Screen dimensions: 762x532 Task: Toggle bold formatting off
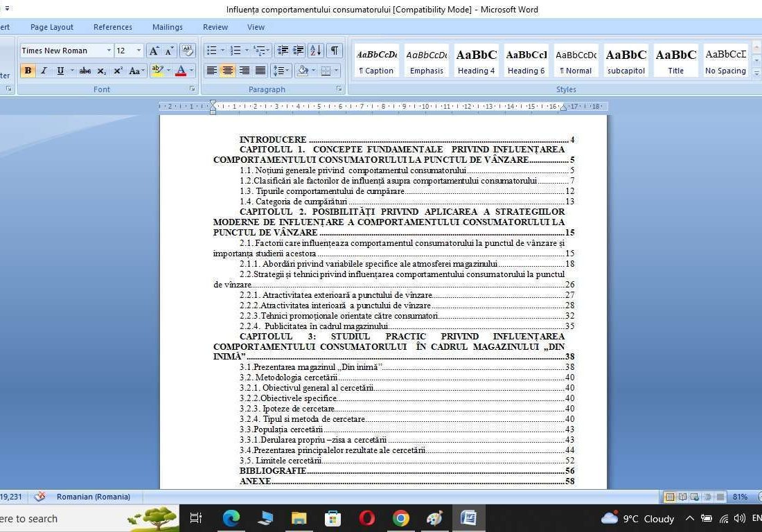(28, 71)
